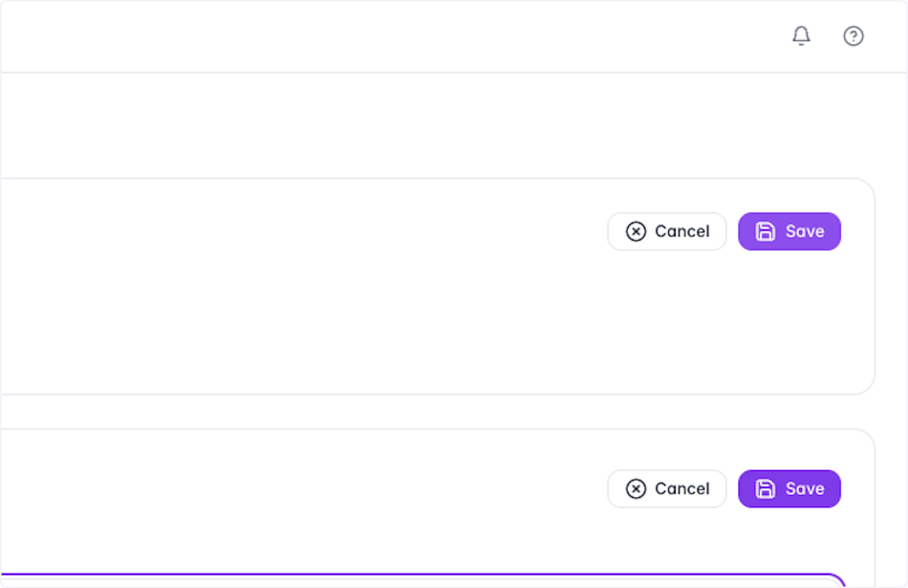Open help via the question mark icon
908x588 pixels.
point(854,36)
